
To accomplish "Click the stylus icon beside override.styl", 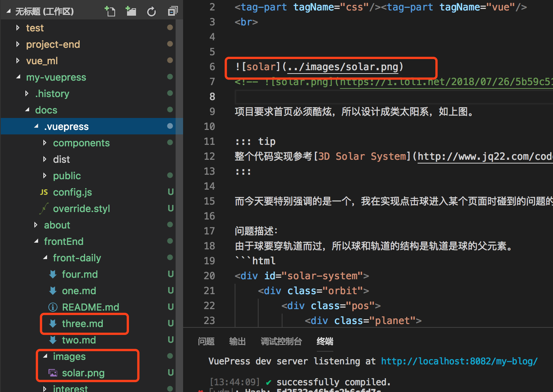I will 44,209.
